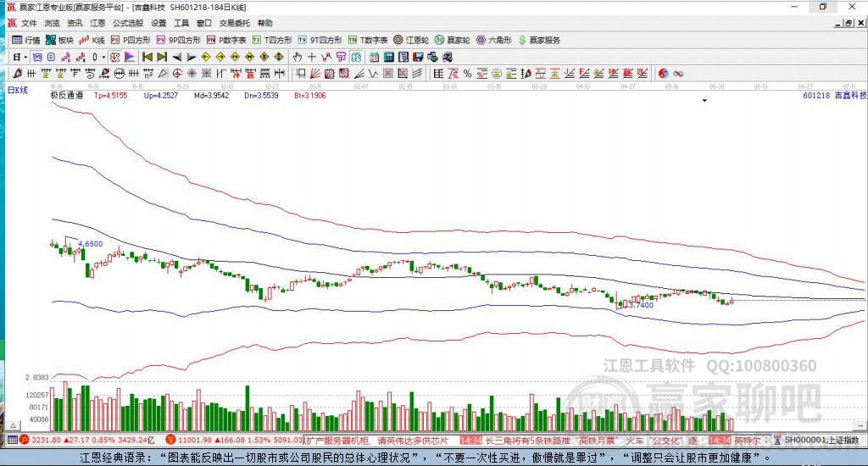The width and height of the screenshot is (868, 466).
Task: Click the circular Gann angle icon
Action: [177, 73]
